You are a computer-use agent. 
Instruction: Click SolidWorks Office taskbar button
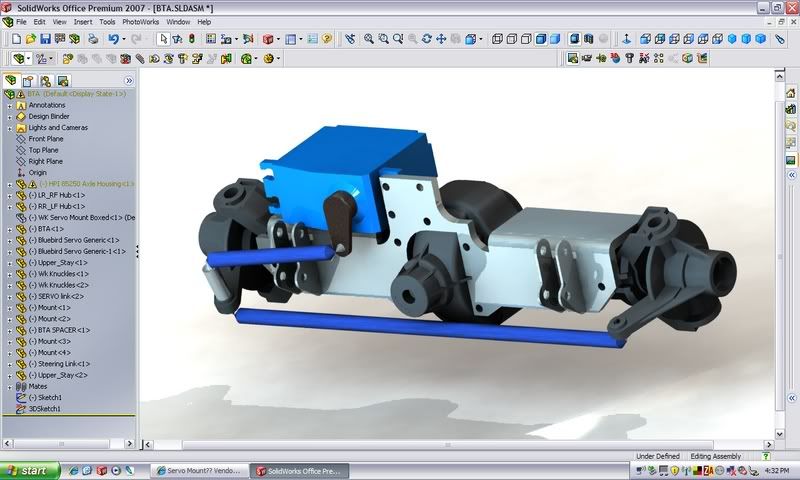tap(301, 470)
